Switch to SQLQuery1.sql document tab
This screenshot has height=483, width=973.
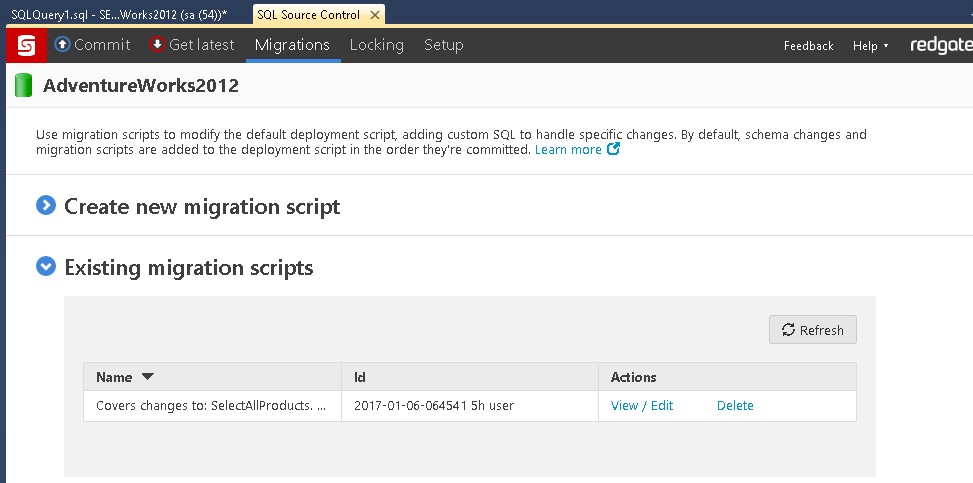120,15
